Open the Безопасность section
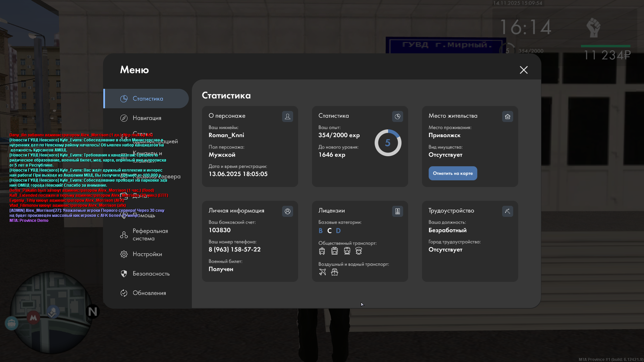 pyautogui.click(x=151, y=274)
